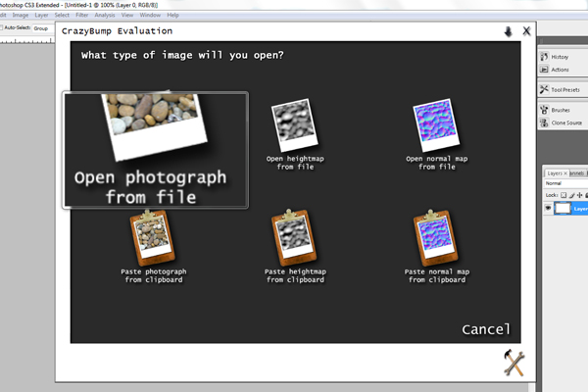Open photograph from file tile
588x392 pixels.
pyautogui.click(x=155, y=150)
